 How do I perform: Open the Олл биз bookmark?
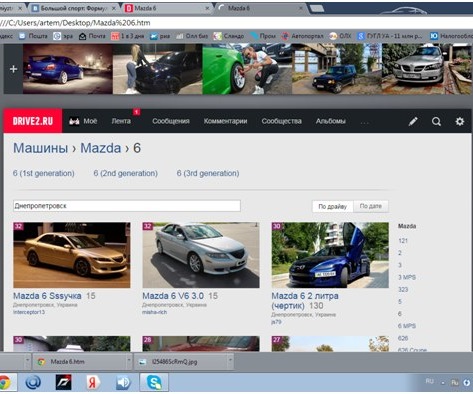pyautogui.click(x=192, y=36)
